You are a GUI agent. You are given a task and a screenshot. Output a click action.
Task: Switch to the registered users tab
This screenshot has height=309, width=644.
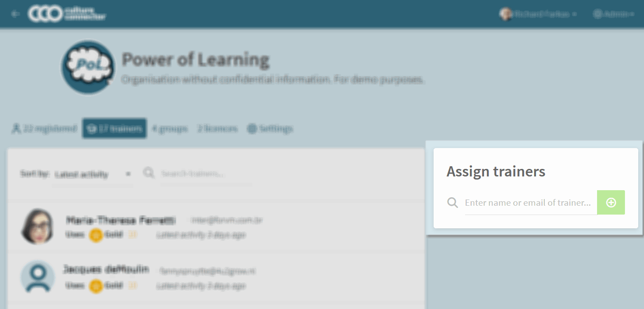pos(44,129)
